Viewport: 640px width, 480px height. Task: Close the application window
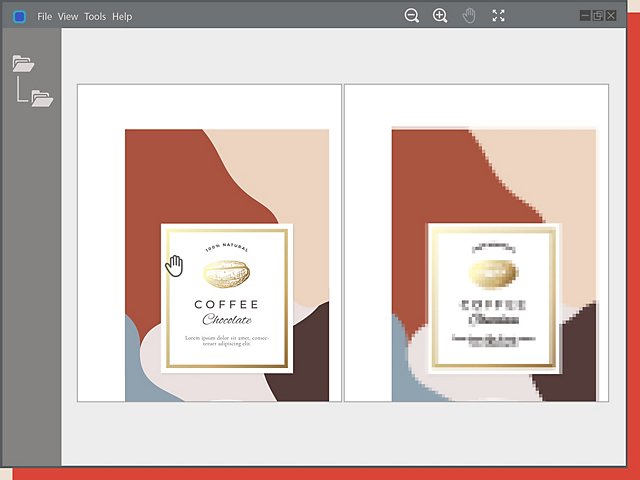click(611, 16)
